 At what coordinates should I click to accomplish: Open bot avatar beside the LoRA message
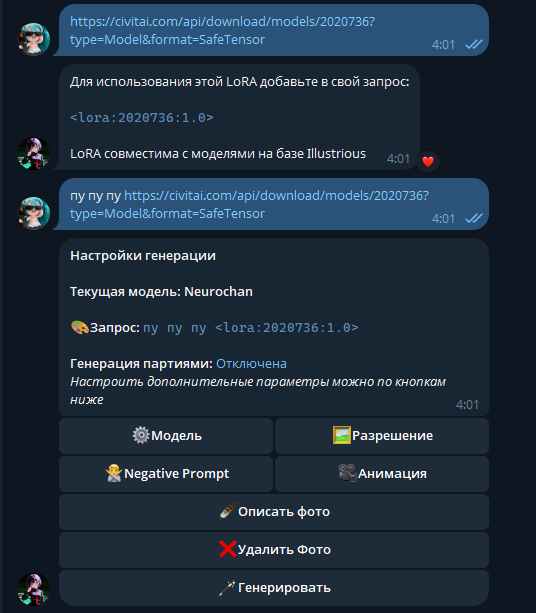[34, 153]
